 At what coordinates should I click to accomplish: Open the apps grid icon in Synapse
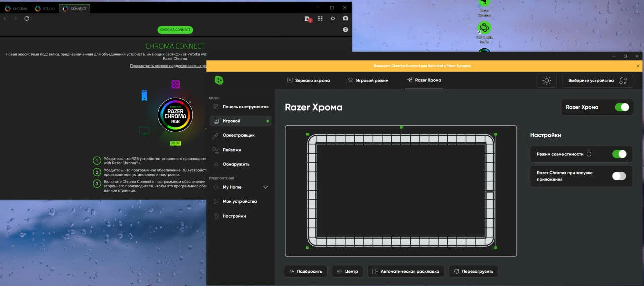[x=320, y=18]
